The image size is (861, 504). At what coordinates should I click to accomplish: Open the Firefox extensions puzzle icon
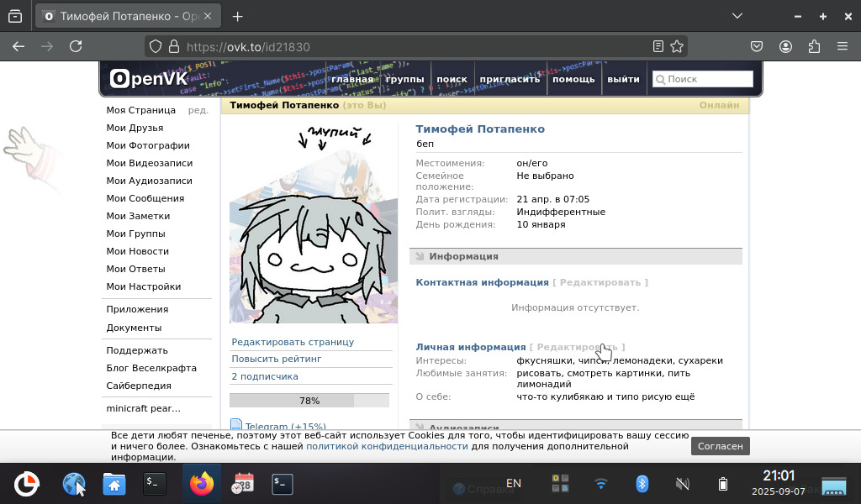coord(813,47)
